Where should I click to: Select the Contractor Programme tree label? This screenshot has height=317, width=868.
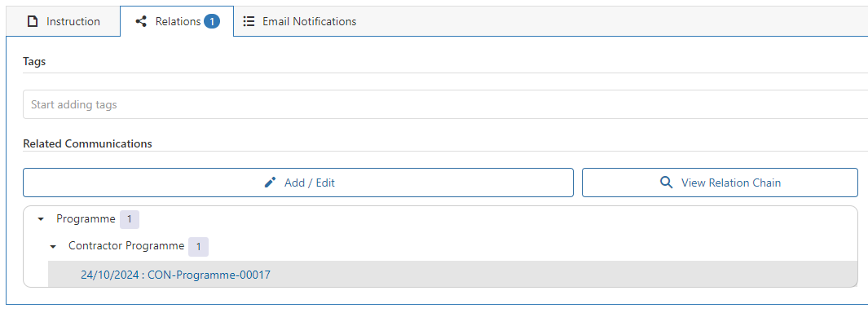126,246
